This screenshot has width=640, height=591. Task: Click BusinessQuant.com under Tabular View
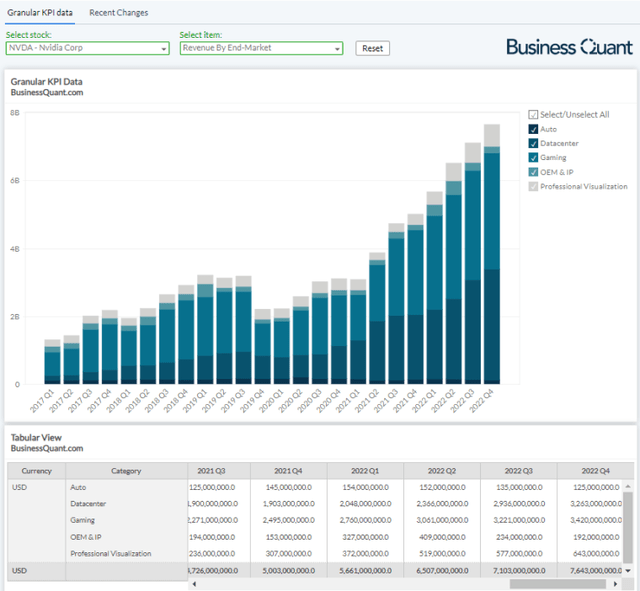[x=46, y=449]
